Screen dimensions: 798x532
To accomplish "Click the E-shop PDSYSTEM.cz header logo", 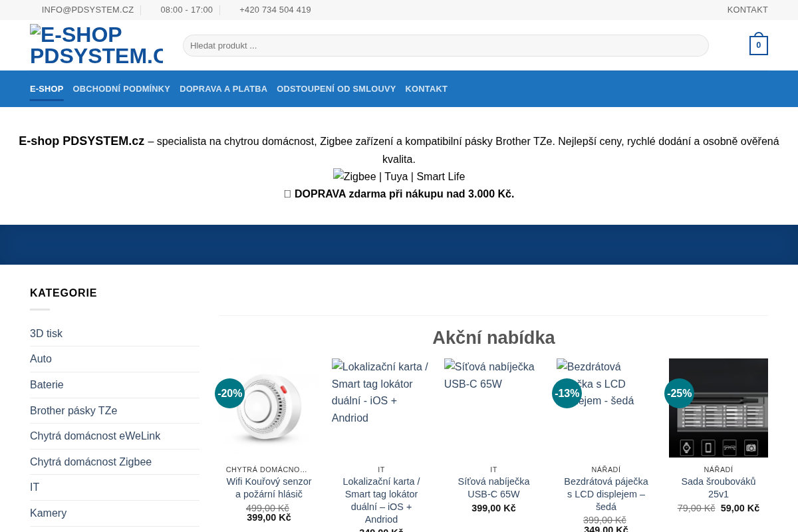I will click(x=96, y=45).
